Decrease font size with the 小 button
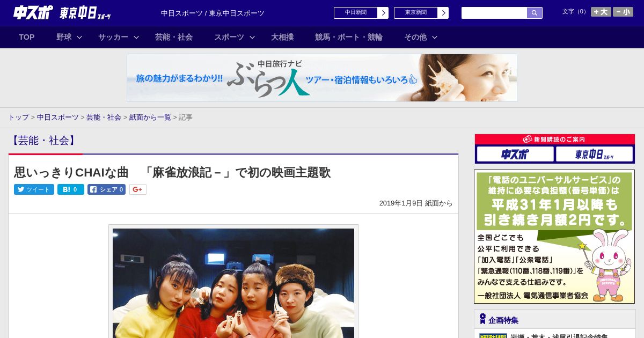This screenshot has height=338, width=644. point(623,12)
